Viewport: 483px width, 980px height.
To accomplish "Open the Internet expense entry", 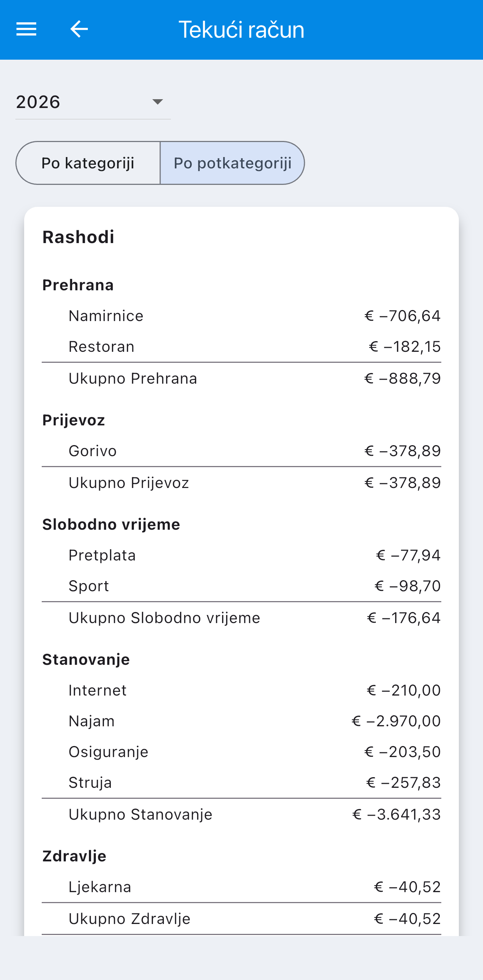I will (x=241, y=690).
